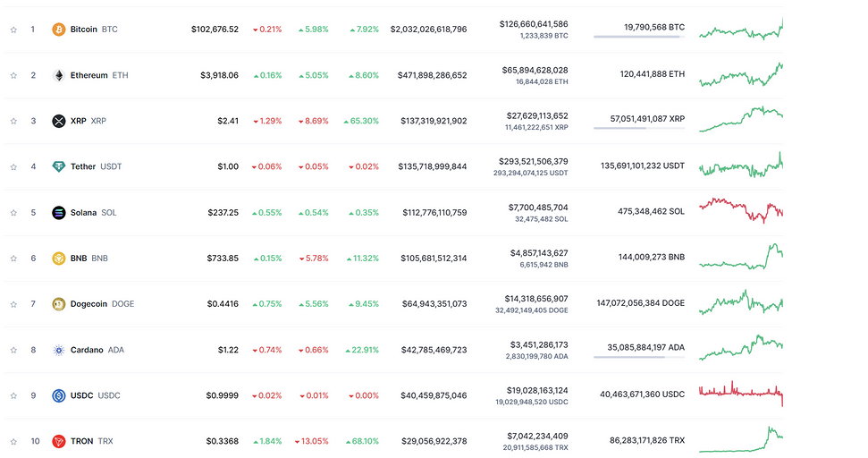This screenshot has height=458, width=868.
Task: Click the Ethereum diamond logo icon
Action: [x=59, y=75]
